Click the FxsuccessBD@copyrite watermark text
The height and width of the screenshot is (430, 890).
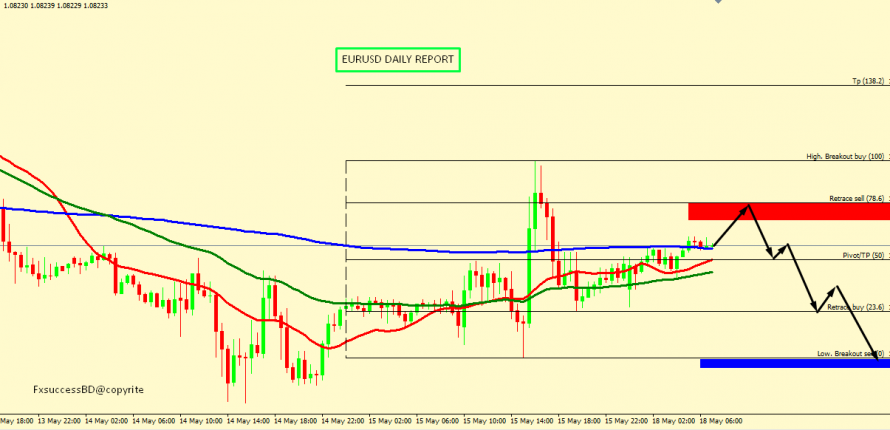(x=88, y=389)
